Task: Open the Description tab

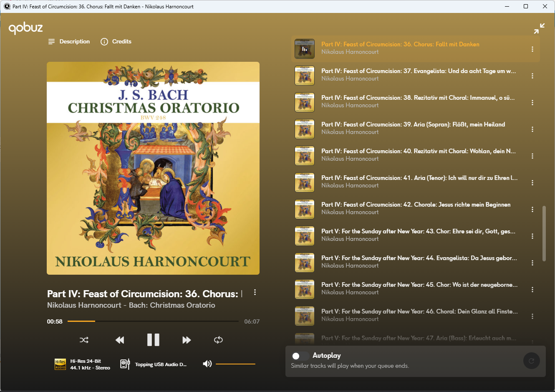Action: click(x=69, y=42)
